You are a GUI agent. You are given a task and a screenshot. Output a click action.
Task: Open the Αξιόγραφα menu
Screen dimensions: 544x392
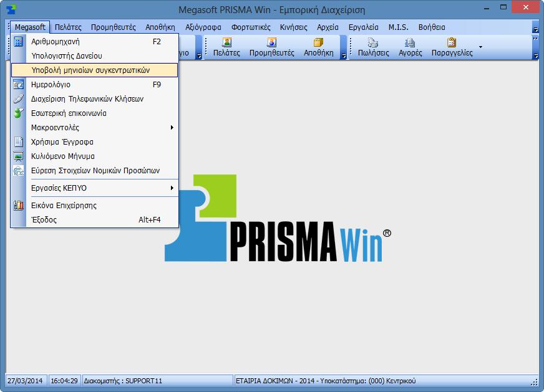pos(203,27)
